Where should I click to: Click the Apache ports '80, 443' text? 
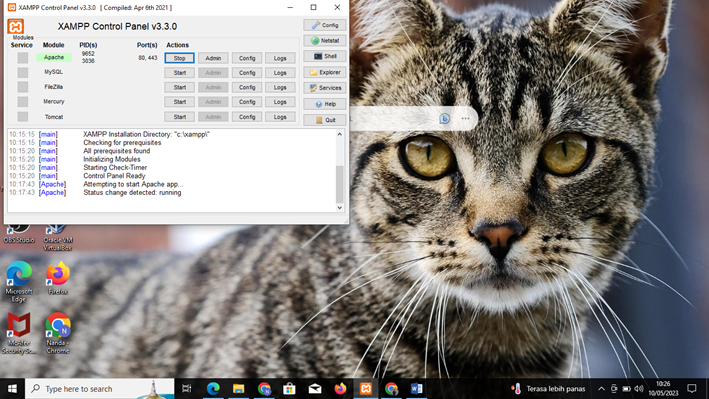coord(148,58)
